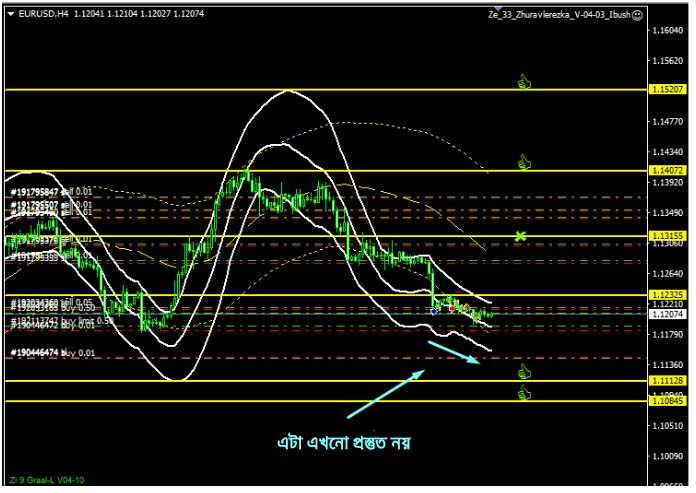
Task: Click the short cyan arrow pointing down-right
Action: 454,353
